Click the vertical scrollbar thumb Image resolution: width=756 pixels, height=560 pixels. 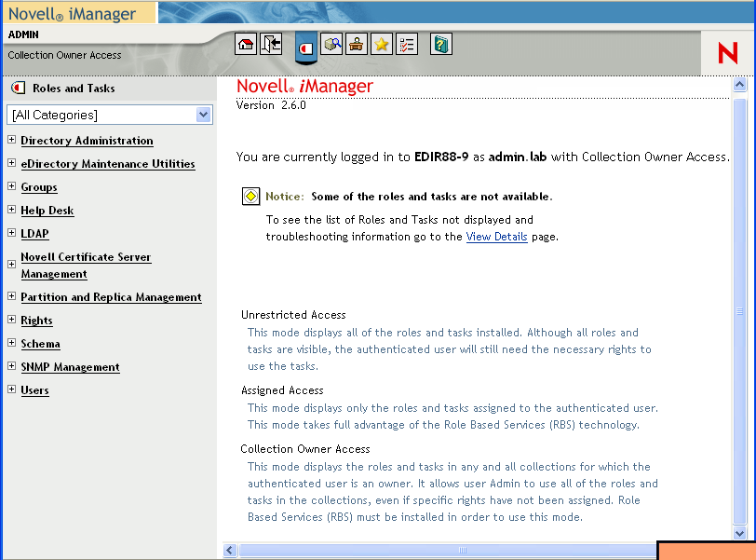739,311
